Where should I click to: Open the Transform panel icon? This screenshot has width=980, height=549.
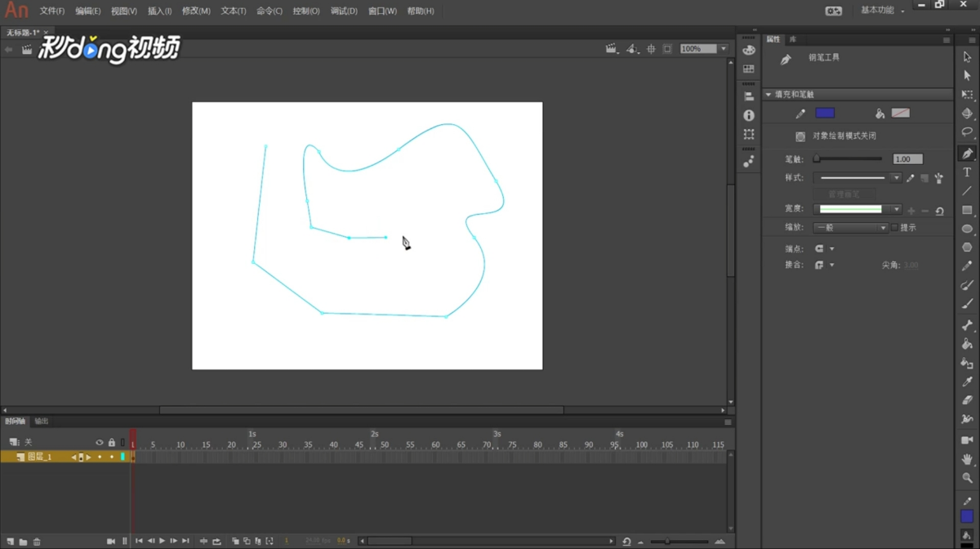(x=749, y=134)
